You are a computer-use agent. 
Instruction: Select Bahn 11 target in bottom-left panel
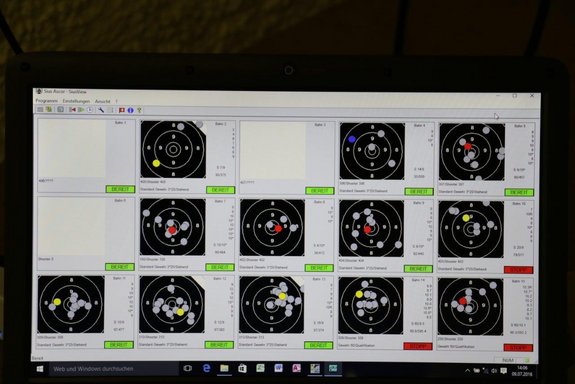click(x=71, y=304)
